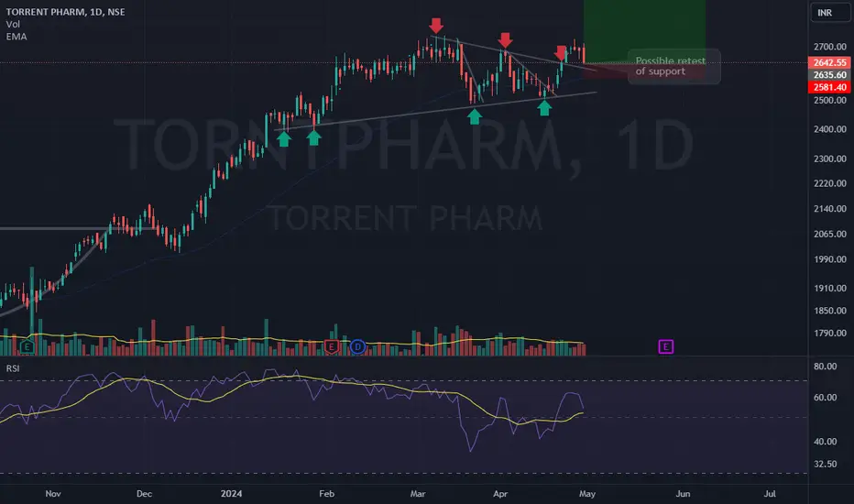Screen dimensions: 854x504
Task: Click the Jun label on time axis
Action: (683, 494)
